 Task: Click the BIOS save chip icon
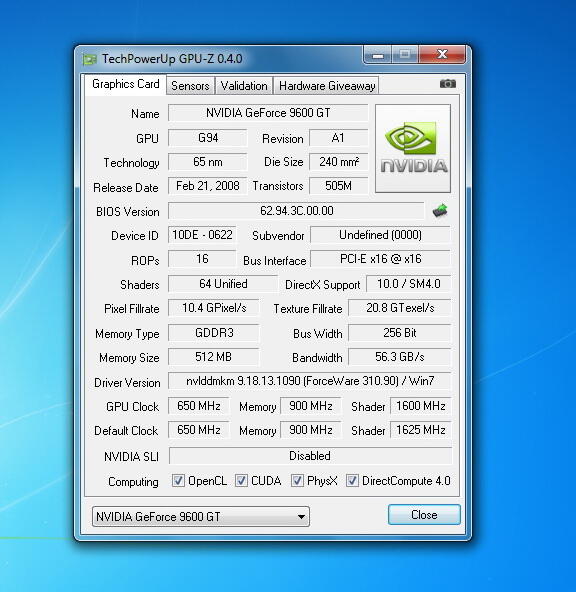[440, 211]
